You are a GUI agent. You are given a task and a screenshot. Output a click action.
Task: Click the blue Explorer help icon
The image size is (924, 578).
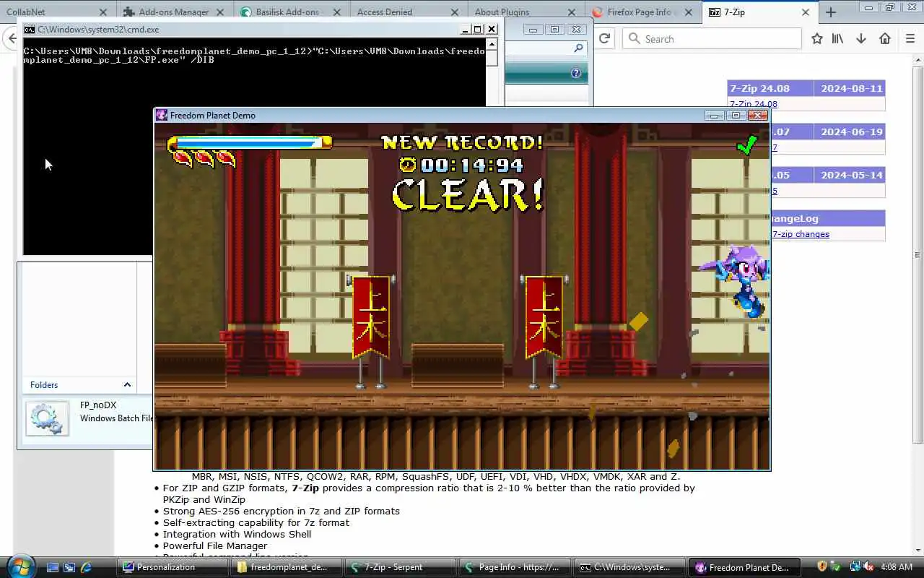click(576, 73)
